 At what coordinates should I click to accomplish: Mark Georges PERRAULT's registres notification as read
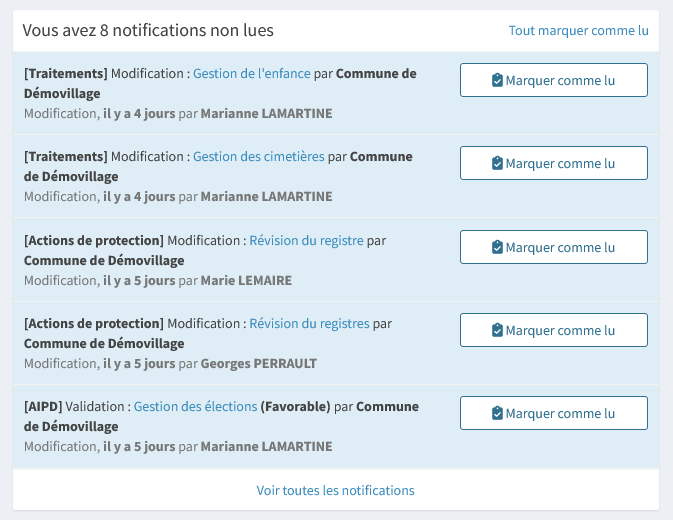tap(560, 330)
